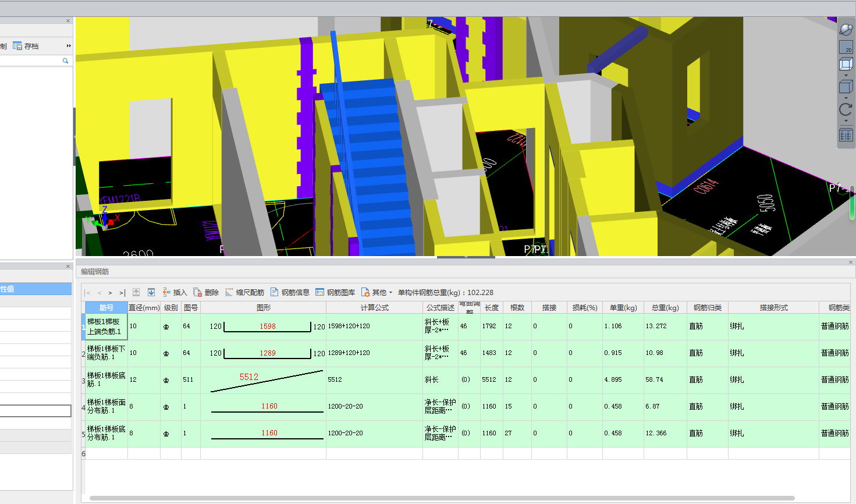This screenshot has width=856, height=504.
Task: Click the 插入 insert button
Action: pos(175,292)
